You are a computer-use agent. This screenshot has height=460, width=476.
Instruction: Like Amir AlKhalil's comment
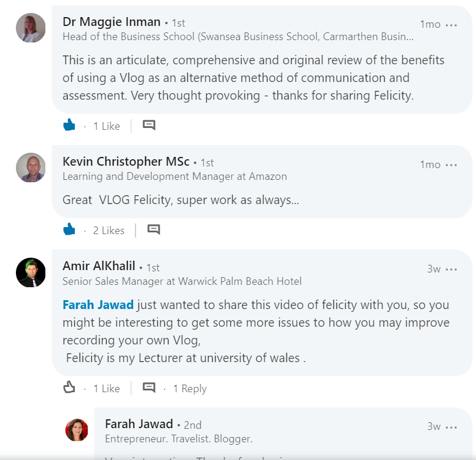pos(70,387)
